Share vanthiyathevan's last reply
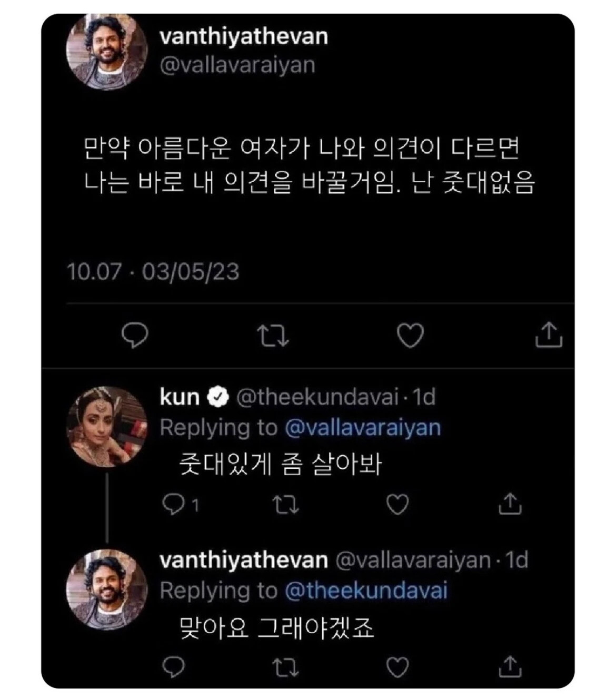This screenshot has height=698, width=616. (x=510, y=666)
